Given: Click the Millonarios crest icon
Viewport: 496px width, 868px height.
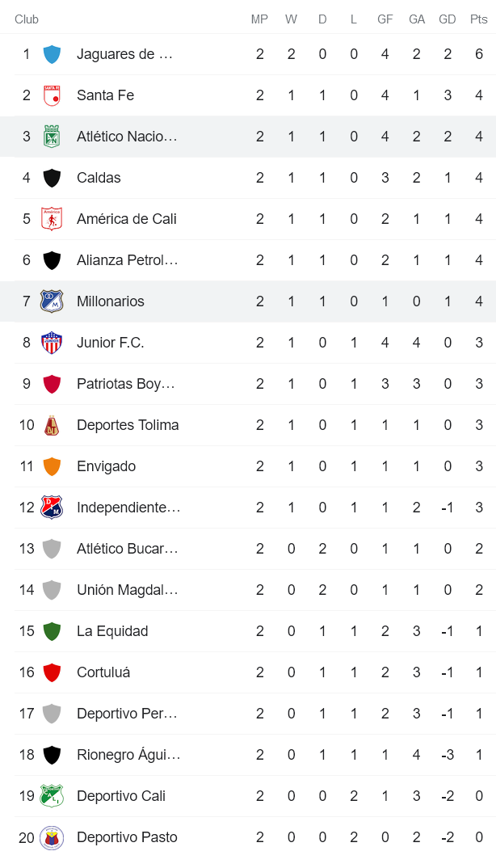Looking at the screenshot, I should click(x=50, y=301).
